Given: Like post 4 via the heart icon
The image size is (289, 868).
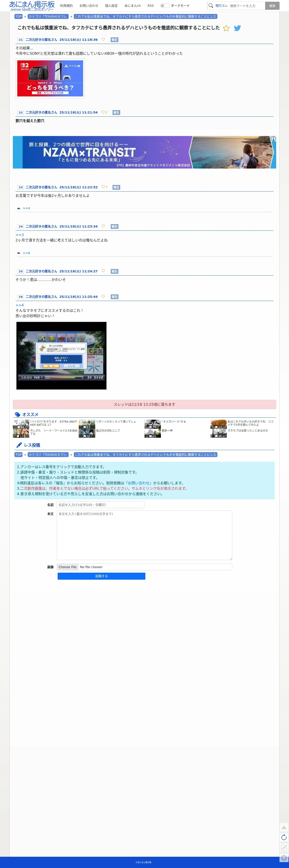Looking at the screenshot, I should [103, 226].
